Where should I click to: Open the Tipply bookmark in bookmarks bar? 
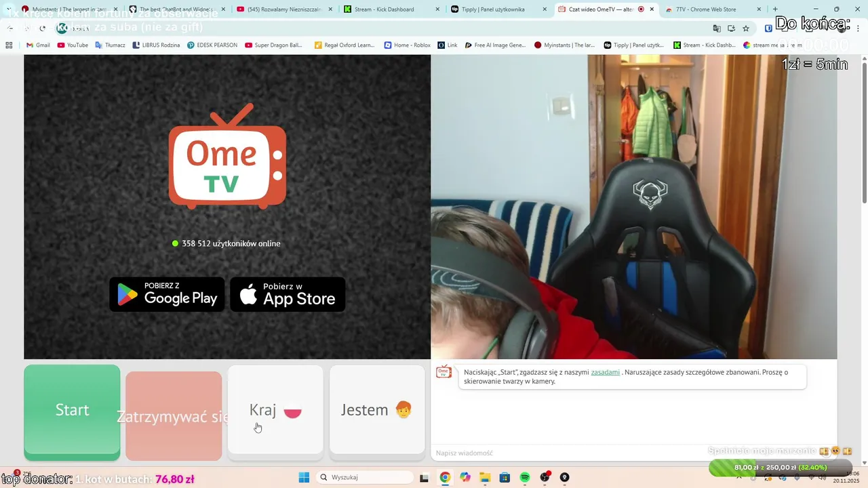pos(634,45)
